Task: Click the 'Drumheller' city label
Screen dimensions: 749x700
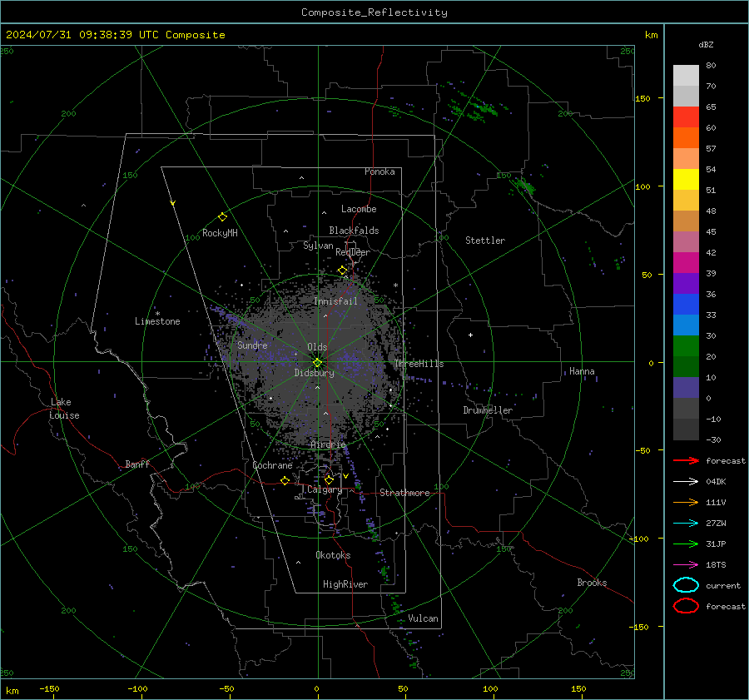Action: (x=488, y=410)
